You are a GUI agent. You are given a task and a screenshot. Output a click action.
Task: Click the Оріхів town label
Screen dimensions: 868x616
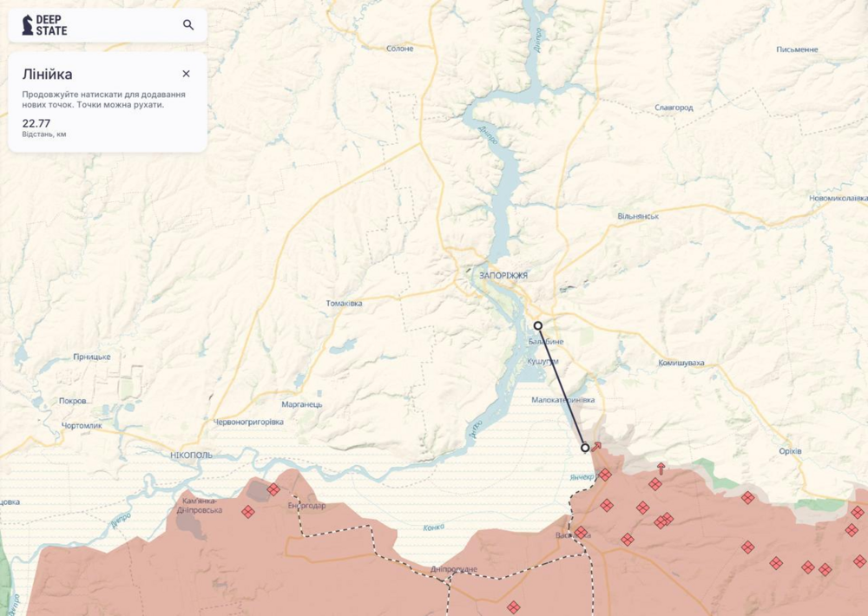tap(790, 451)
